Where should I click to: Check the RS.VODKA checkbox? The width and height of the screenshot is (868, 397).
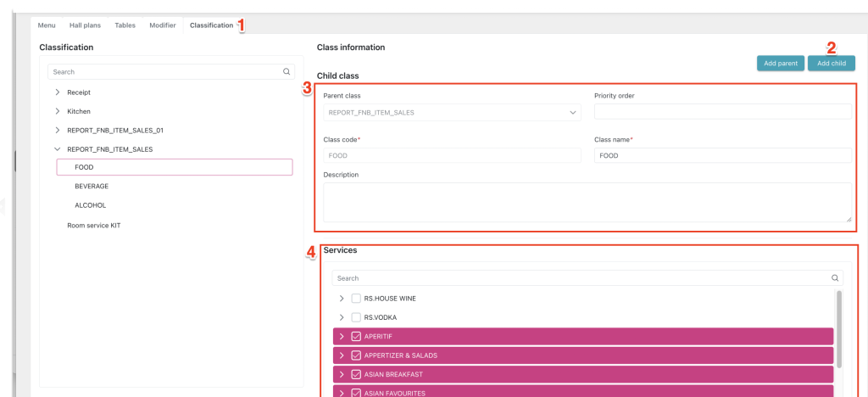356,317
